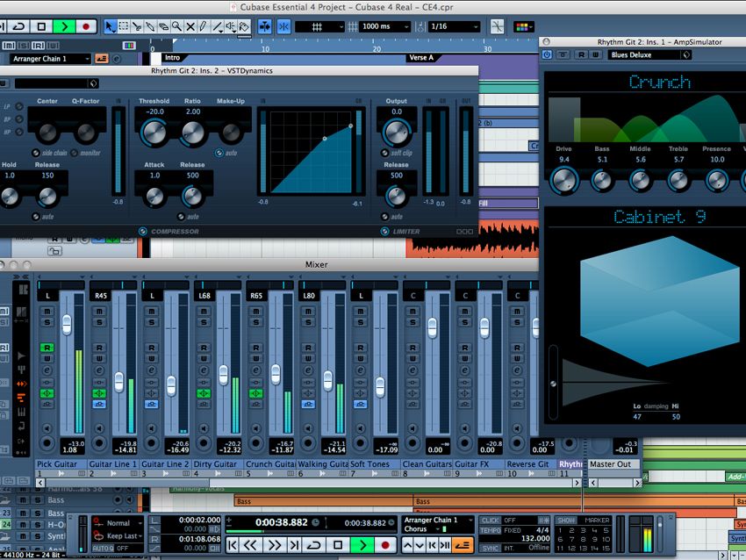
Task: Toggle Cycle in the transport panel
Action: 314,545
